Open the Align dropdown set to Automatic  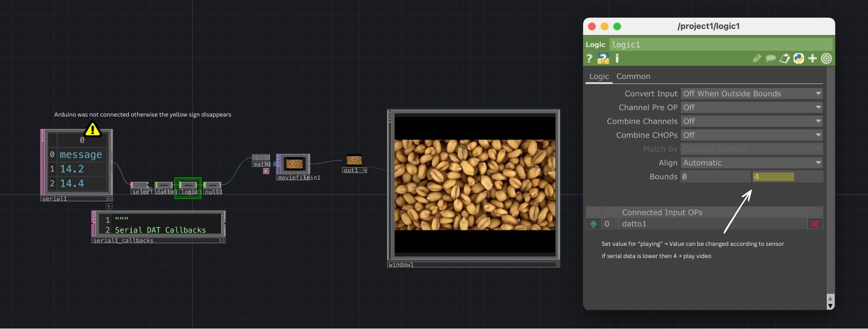click(x=751, y=163)
